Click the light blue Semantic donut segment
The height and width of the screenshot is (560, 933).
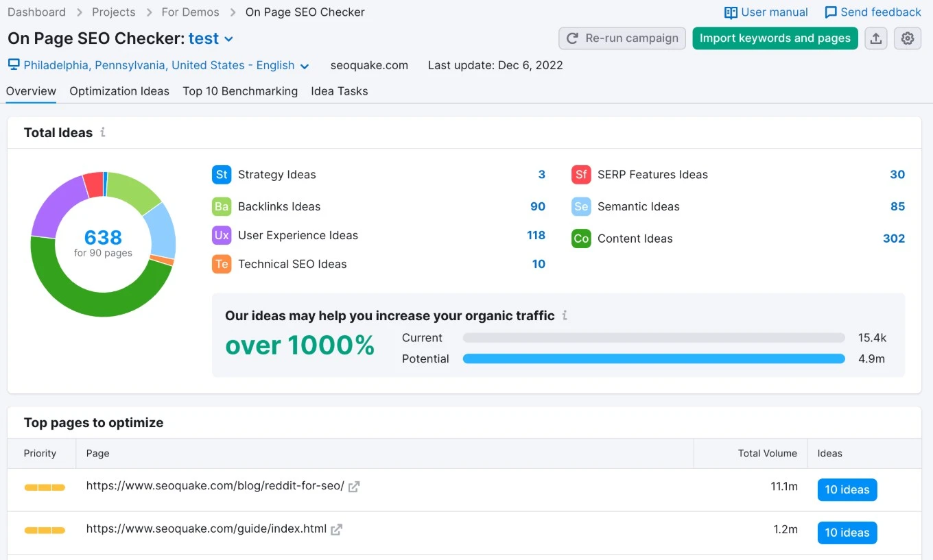[163, 230]
